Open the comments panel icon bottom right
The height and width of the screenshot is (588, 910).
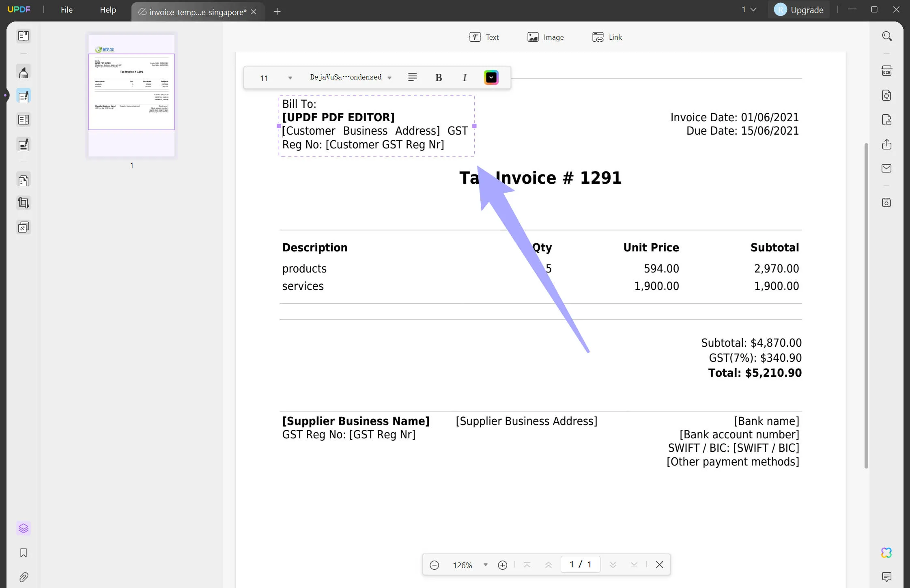point(887,577)
